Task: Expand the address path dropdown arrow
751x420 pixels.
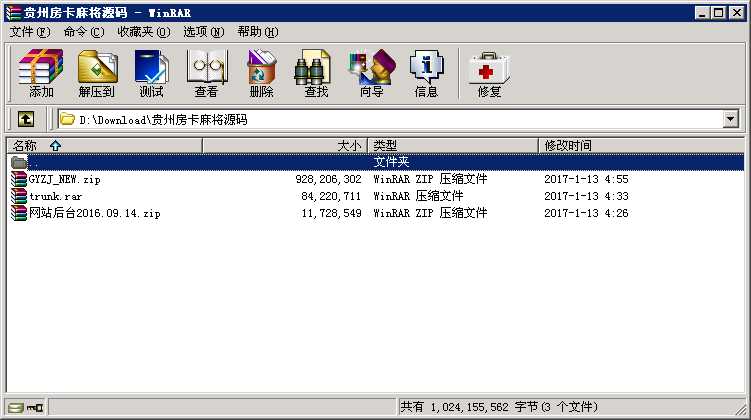Action: point(730,119)
